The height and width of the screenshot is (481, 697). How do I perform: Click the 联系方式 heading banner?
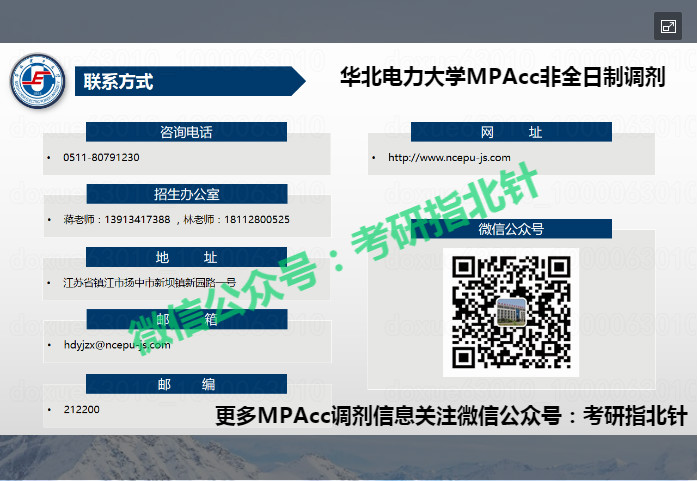coord(190,81)
